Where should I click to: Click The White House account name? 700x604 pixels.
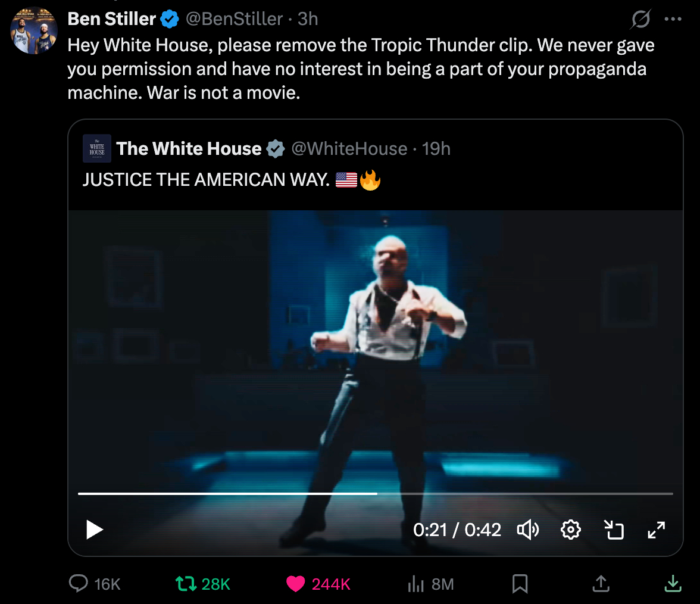coord(189,148)
